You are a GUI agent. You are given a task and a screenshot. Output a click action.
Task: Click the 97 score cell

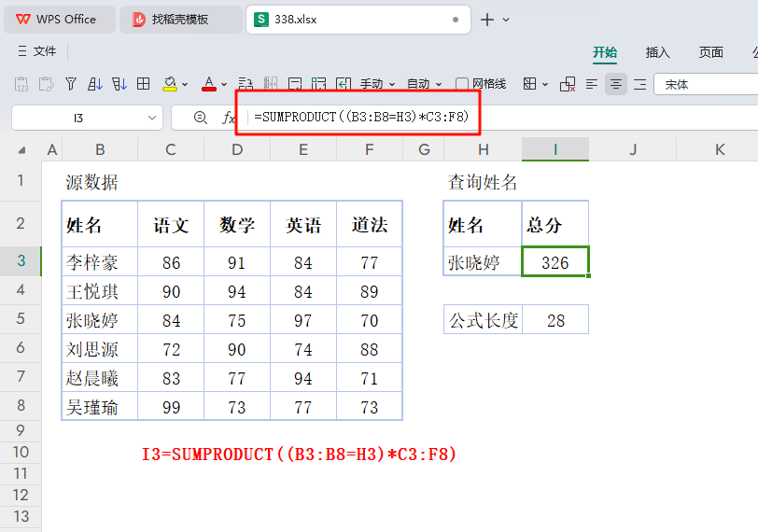click(303, 320)
